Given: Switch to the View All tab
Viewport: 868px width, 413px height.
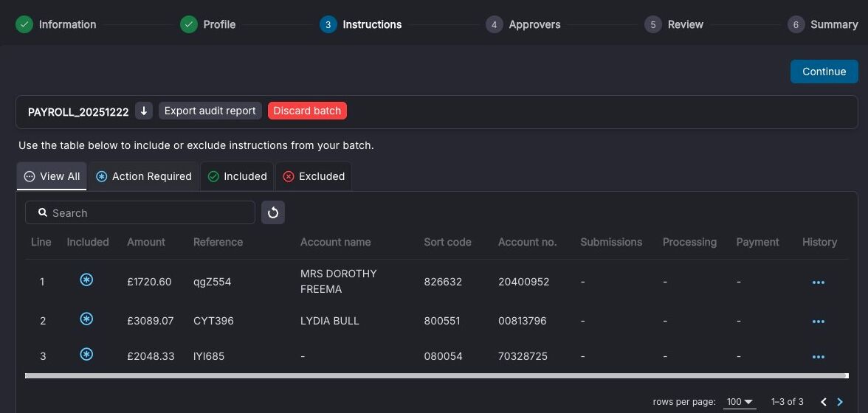Looking at the screenshot, I should (52, 176).
